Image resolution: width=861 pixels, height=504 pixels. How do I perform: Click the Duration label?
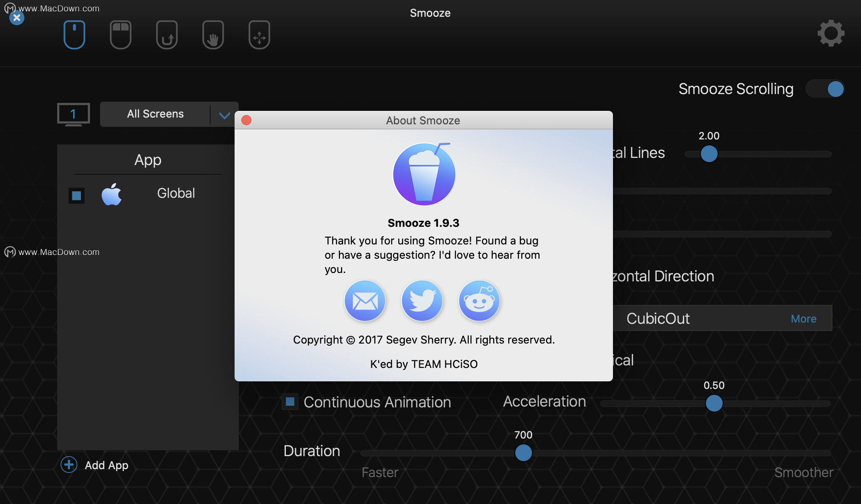click(312, 451)
